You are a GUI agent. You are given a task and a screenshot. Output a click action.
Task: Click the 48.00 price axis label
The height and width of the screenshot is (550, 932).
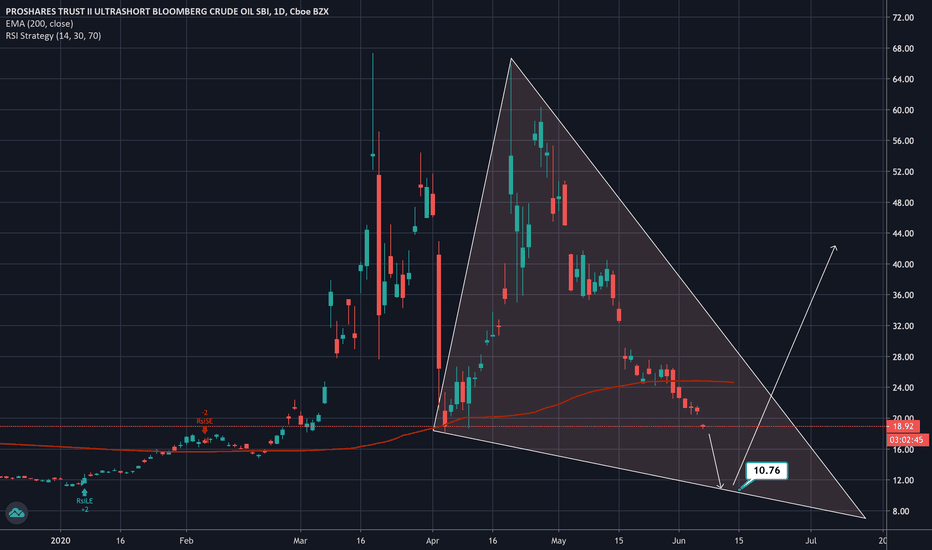[903, 203]
